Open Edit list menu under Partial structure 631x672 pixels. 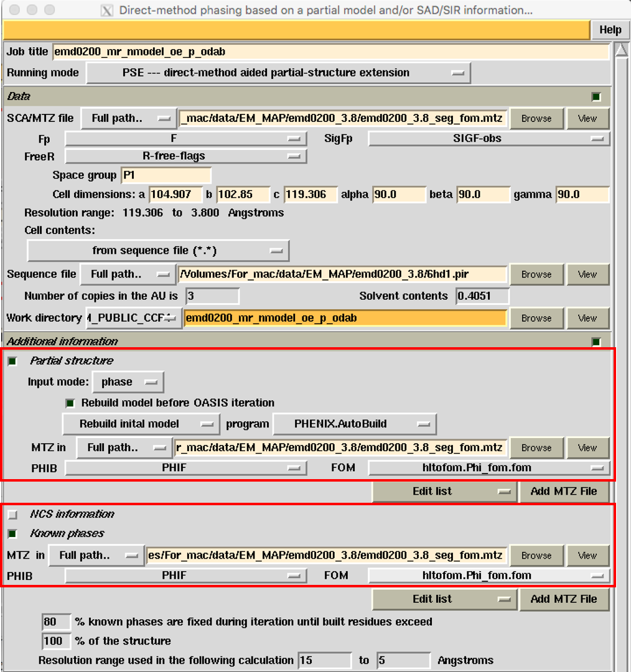[444, 492]
